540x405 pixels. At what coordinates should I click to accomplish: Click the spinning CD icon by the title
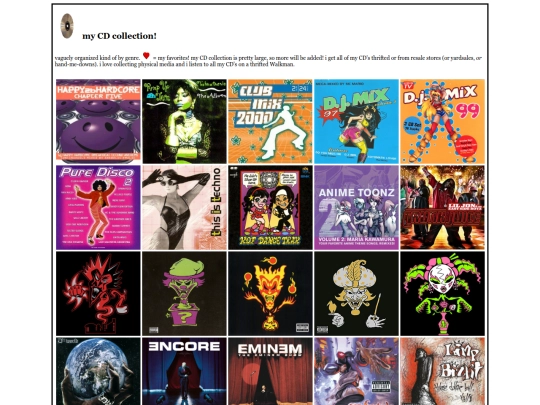pyautogui.click(x=67, y=26)
